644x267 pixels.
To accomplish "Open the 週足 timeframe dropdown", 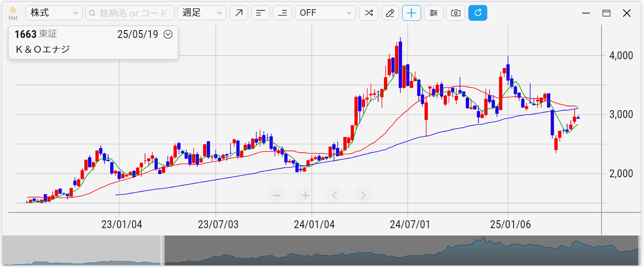I will click(202, 13).
